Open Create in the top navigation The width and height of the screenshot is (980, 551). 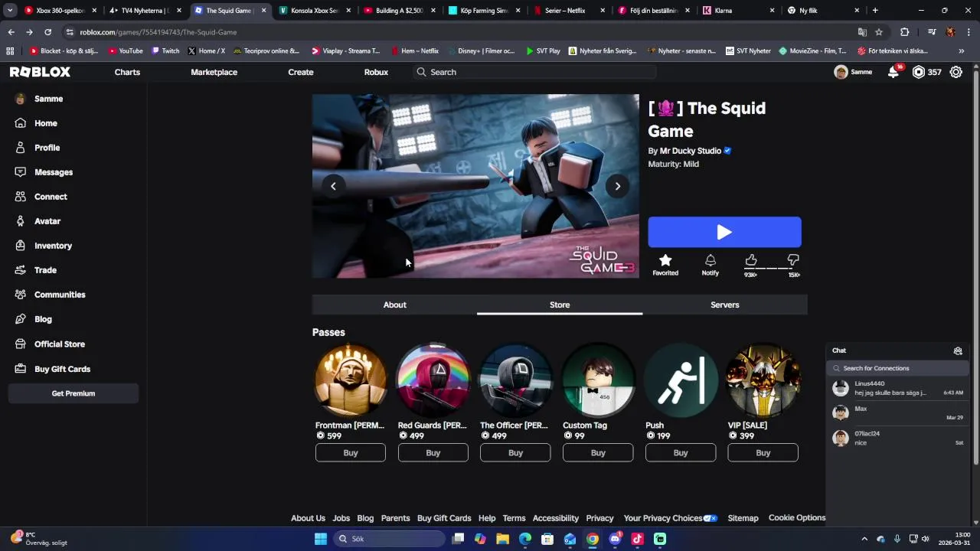[300, 72]
